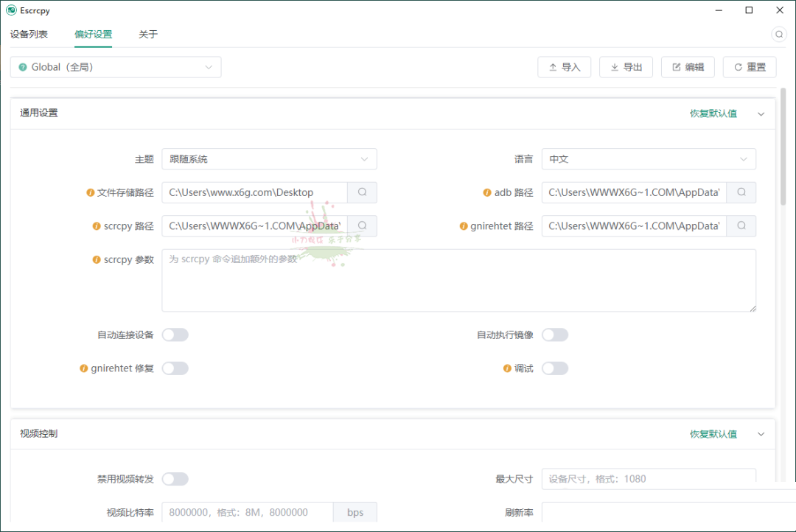Click info icon beside 文件存储路径 label
This screenshot has width=796, height=532.
pos(91,193)
